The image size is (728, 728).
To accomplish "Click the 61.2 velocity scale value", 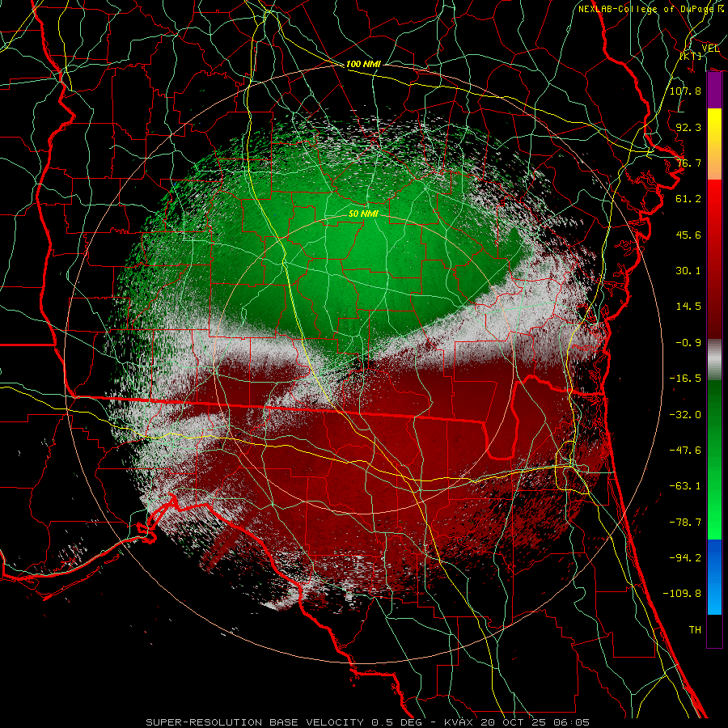I will pos(688,199).
